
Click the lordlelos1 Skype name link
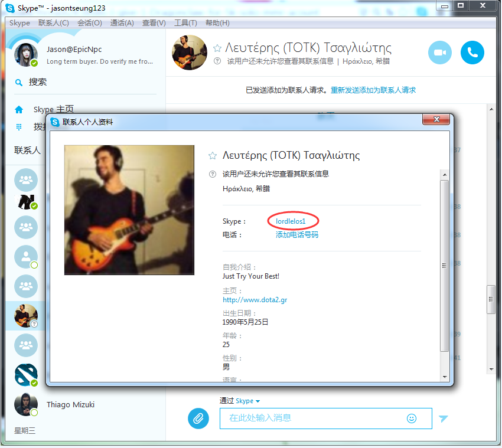click(x=291, y=221)
